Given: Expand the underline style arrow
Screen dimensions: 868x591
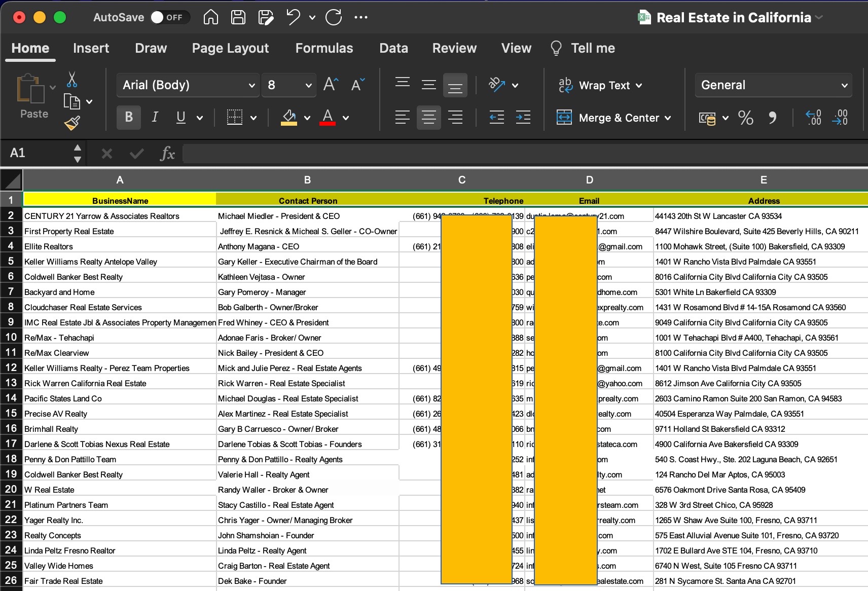Looking at the screenshot, I should [200, 118].
